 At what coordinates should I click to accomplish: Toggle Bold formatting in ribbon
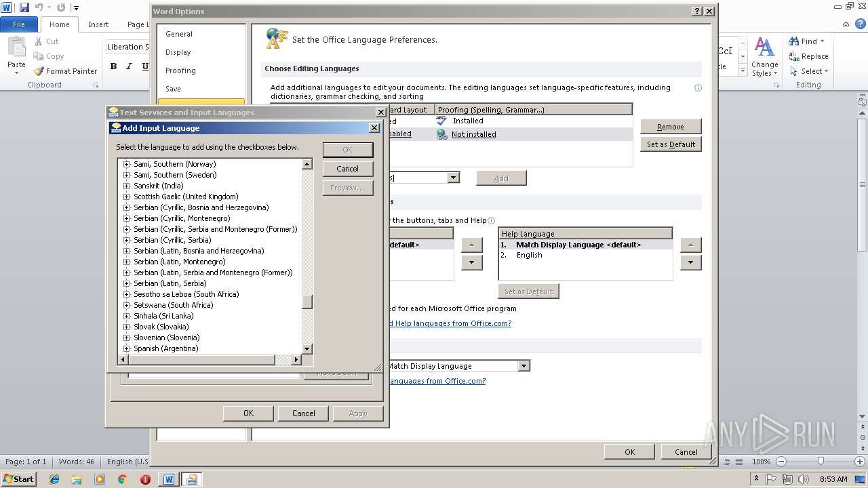113,66
